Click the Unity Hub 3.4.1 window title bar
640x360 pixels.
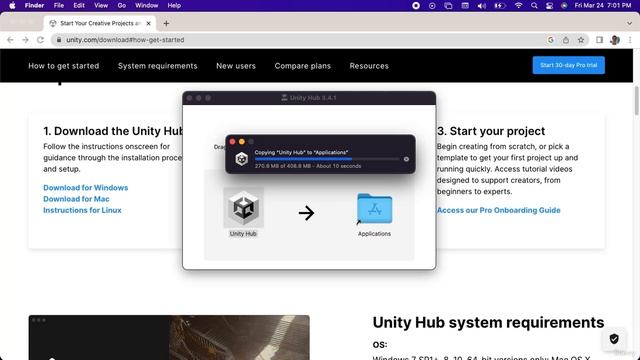pos(309,98)
